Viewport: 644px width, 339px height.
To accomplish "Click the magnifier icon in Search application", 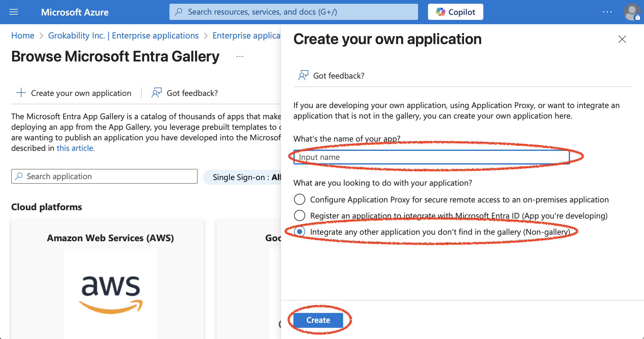I will 19,176.
